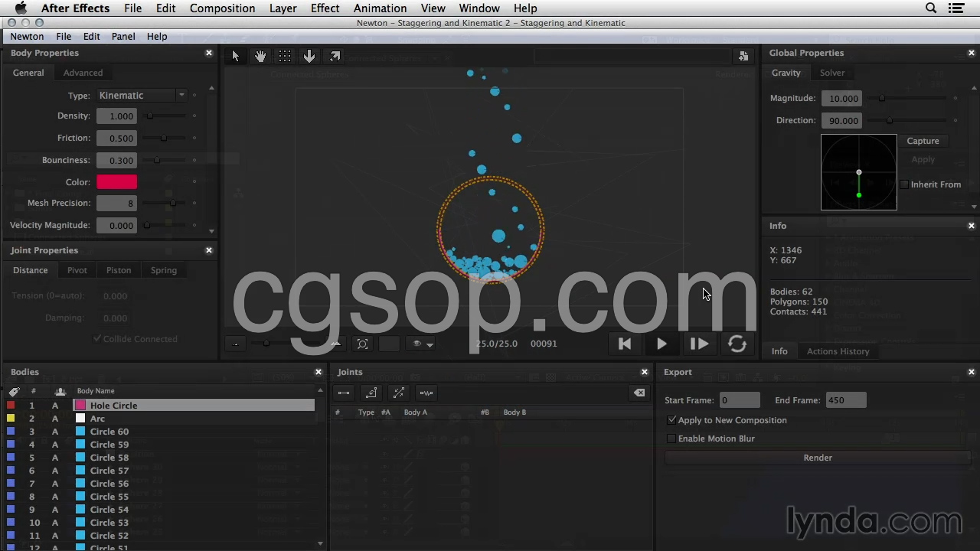
Task: Open the Apple menu
Action: (x=21, y=8)
